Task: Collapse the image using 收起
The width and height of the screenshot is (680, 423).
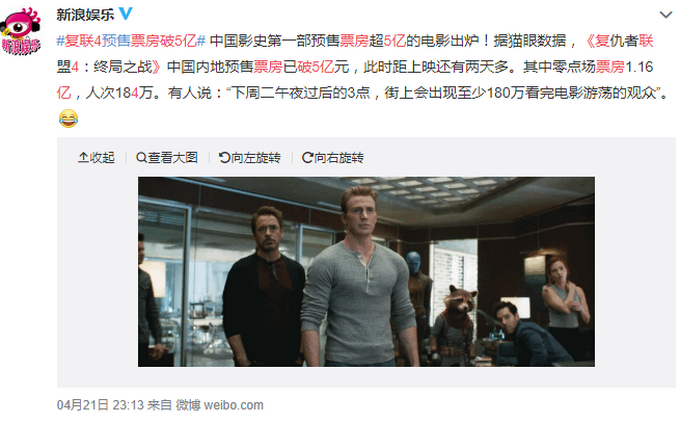Action: pyautogui.click(x=97, y=157)
